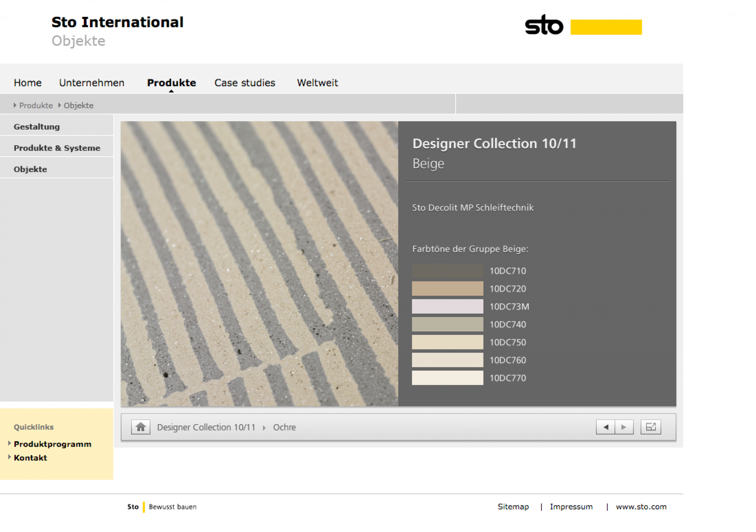The height and width of the screenshot is (532, 756).
Task: Open Impressum in the footer
Action: point(571,507)
